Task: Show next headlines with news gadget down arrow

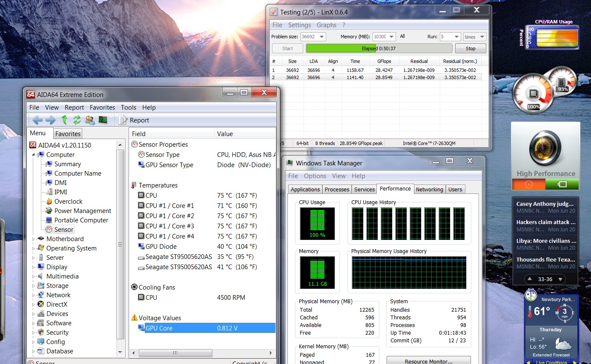Action: 560,279
